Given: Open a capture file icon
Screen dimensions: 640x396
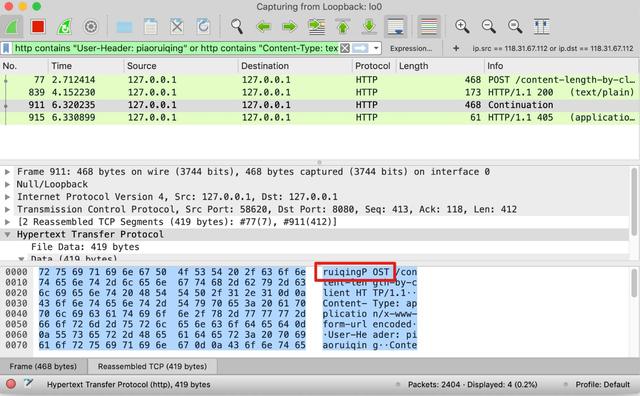Looking at the screenshot, I should click(x=124, y=27).
